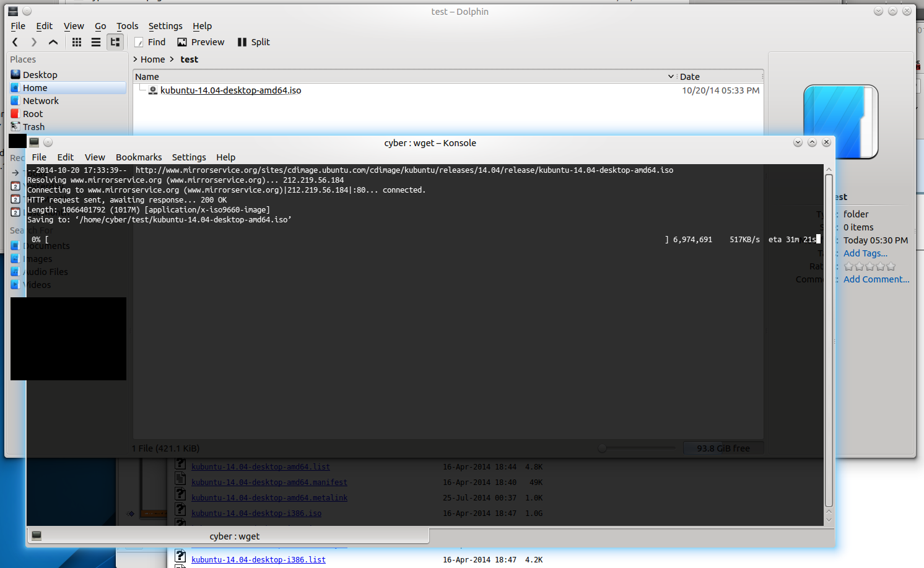The width and height of the screenshot is (924, 568).
Task: Go up to parent folder
Action: 53,42
